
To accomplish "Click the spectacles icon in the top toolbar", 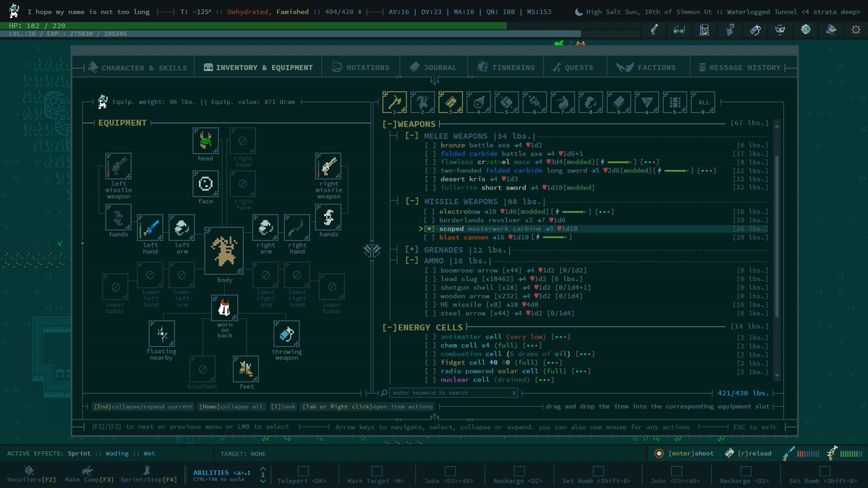I will [x=680, y=30].
